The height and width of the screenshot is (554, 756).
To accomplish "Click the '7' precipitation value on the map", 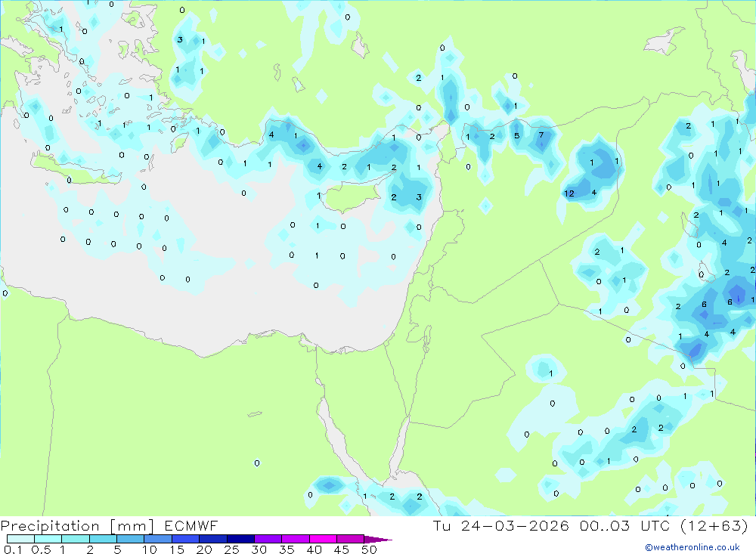I will pyautogui.click(x=541, y=135).
